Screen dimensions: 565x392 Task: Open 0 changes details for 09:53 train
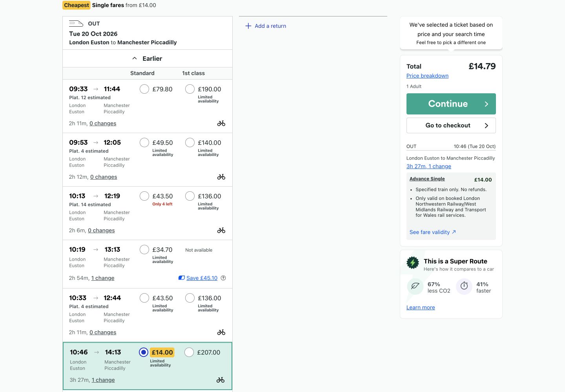pos(104,177)
